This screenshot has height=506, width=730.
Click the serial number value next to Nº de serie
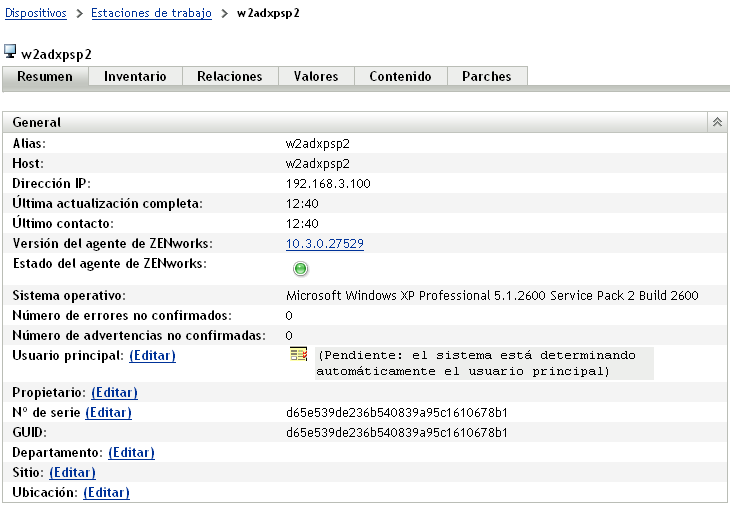[397, 412]
